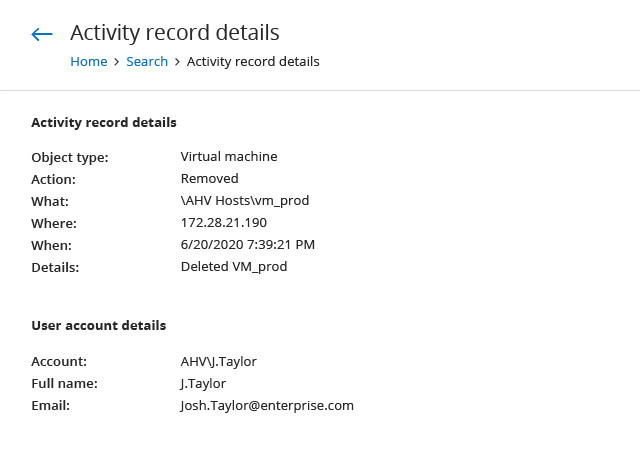Click the current breadcrumb 'Activity record details'
The image size is (640, 450).
coord(253,62)
